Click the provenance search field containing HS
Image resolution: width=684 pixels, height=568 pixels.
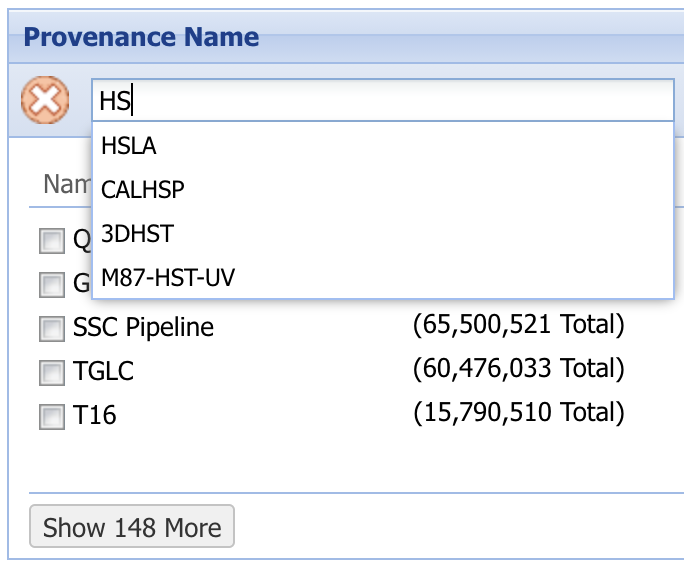(382, 101)
